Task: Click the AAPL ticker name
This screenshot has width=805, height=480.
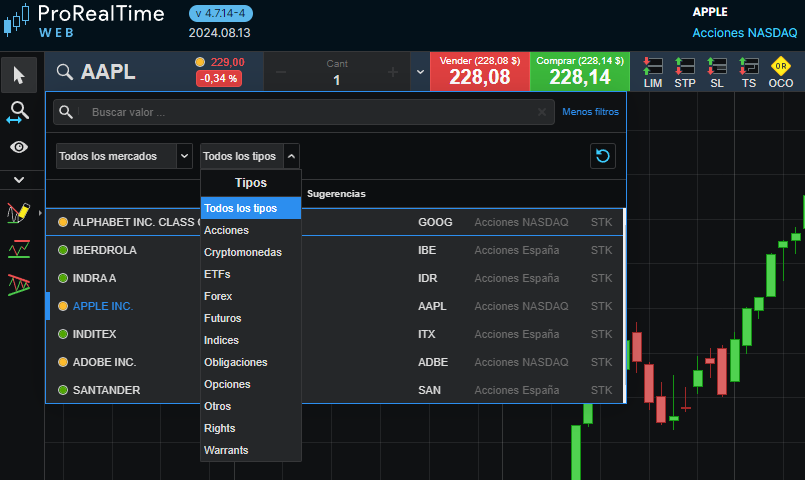Action: pyautogui.click(x=108, y=72)
